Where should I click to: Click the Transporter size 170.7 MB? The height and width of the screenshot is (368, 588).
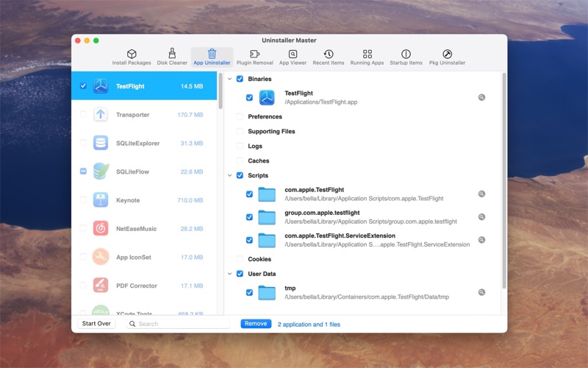pos(190,115)
